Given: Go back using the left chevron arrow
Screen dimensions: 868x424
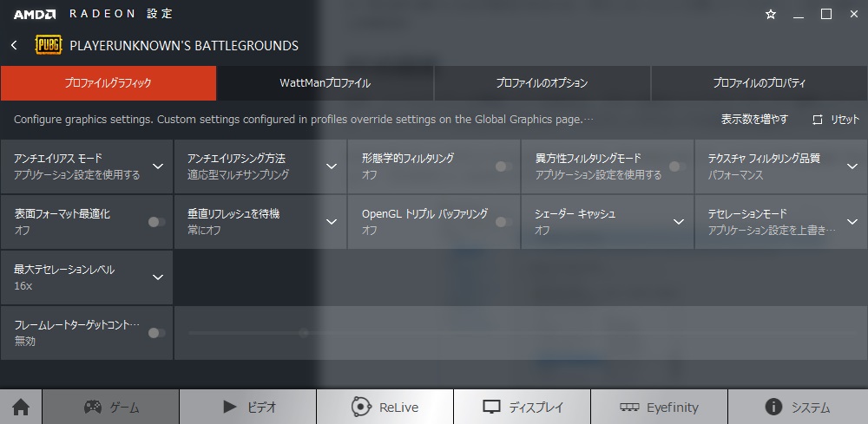Looking at the screenshot, I should (15, 45).
